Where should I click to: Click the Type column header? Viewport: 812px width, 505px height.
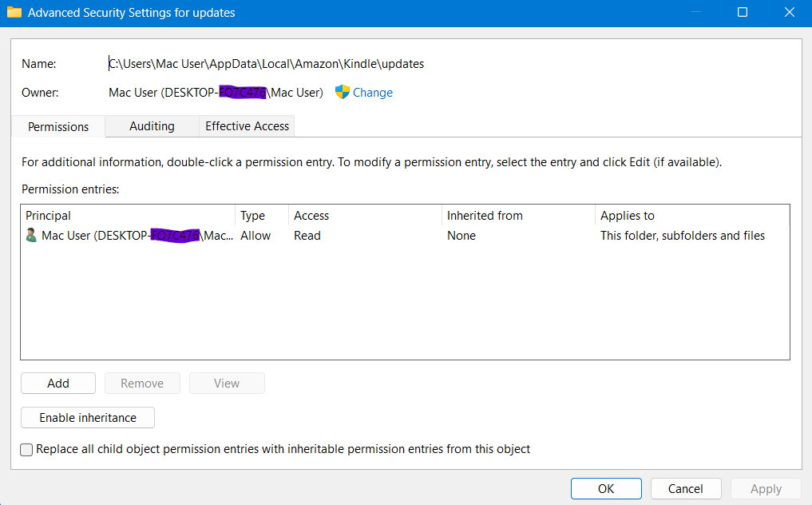252,216
